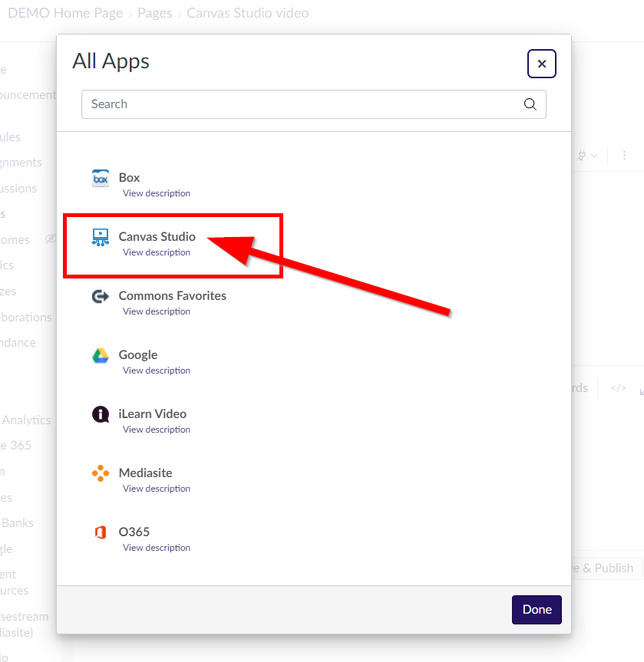Select the "Box" app name
This screenshot has width=644, height=662.
click(x=129, y=178)
